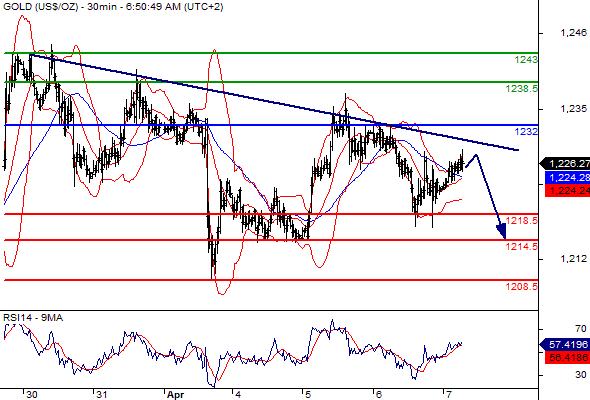Click the date label 4 on time axis
Viewport: 590px width, 400px height.
[x=238, y=394]
